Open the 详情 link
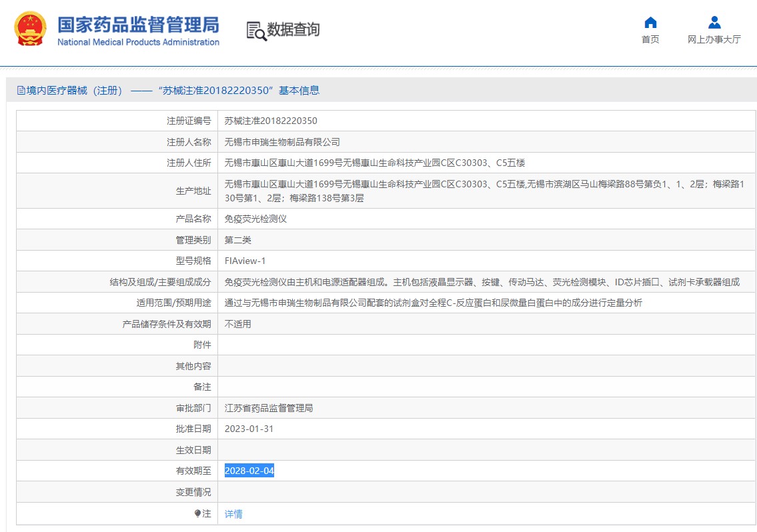This screenshot has height=532, width=757. click(x=233, y=514)
